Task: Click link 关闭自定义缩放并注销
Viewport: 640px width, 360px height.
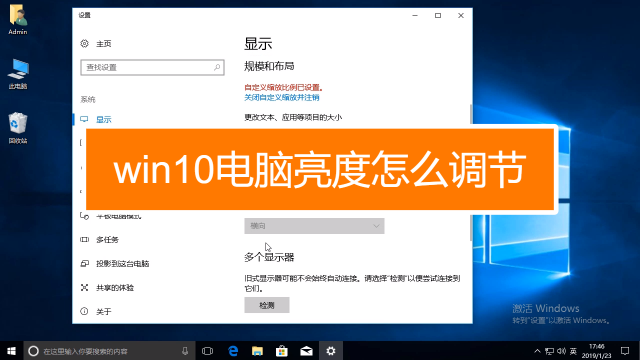Action: (282, 98)
